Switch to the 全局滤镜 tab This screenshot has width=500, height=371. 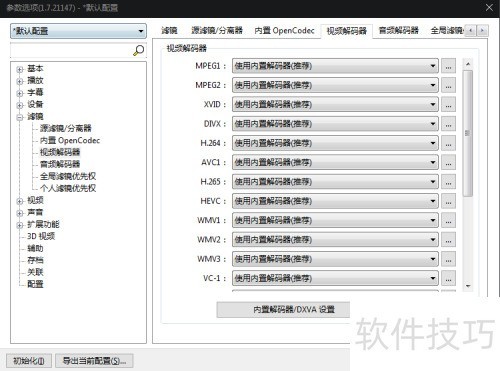[x=447, y=31]
